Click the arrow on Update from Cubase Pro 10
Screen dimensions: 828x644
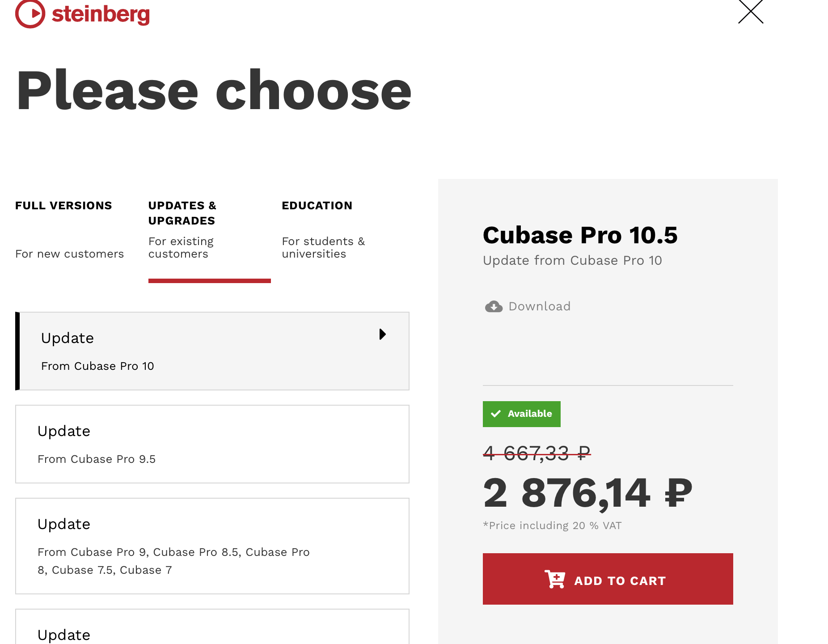[x=382, y=334]
